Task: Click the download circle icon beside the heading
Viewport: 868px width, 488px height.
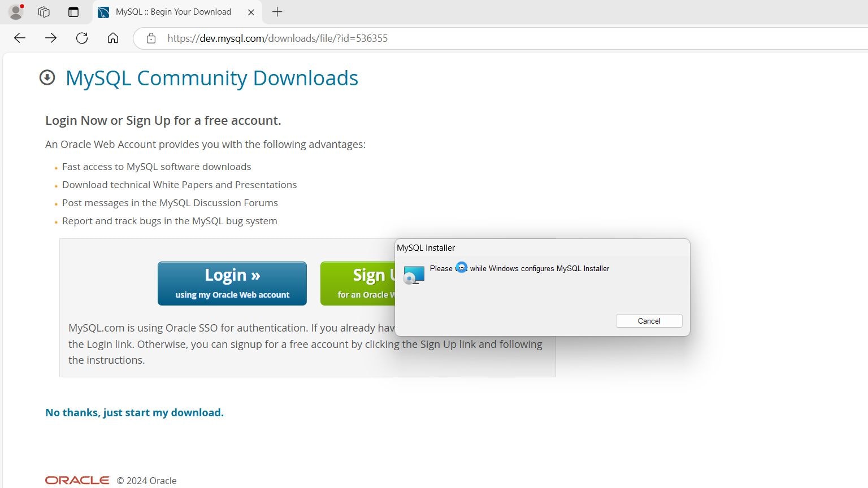Action: tap(47, 77)
